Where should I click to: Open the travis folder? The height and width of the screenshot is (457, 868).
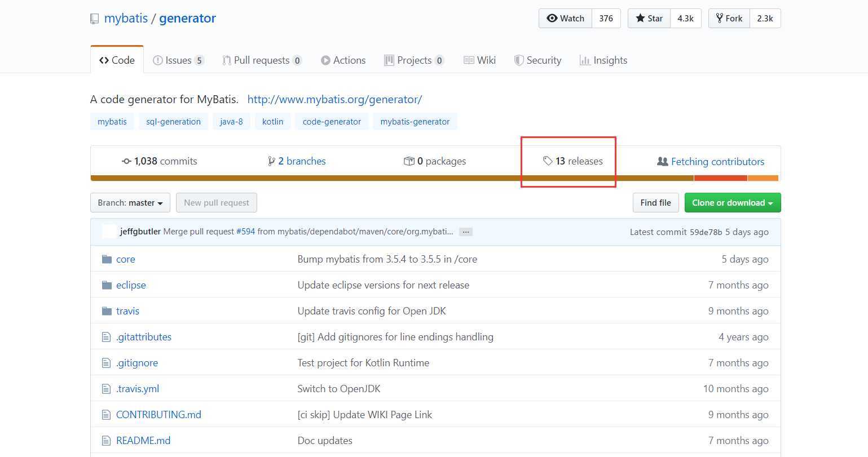point(127,311)
